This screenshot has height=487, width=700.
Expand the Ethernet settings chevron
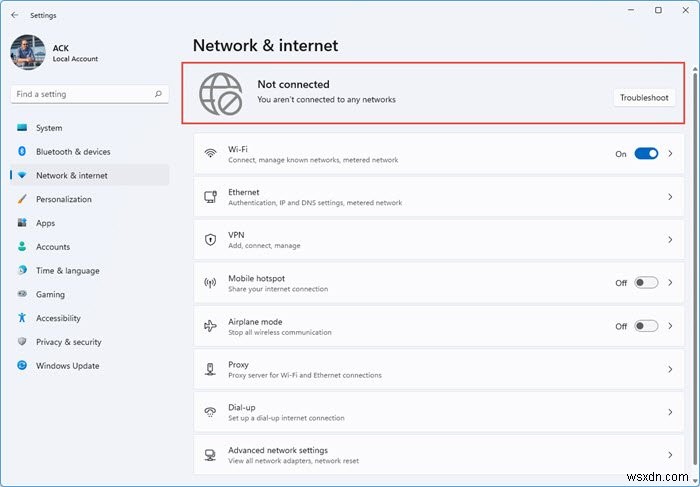tap(670, 197)
